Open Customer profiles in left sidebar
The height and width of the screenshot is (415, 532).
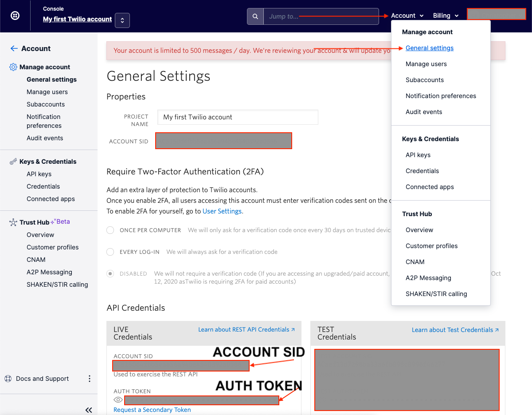point(53,247)
